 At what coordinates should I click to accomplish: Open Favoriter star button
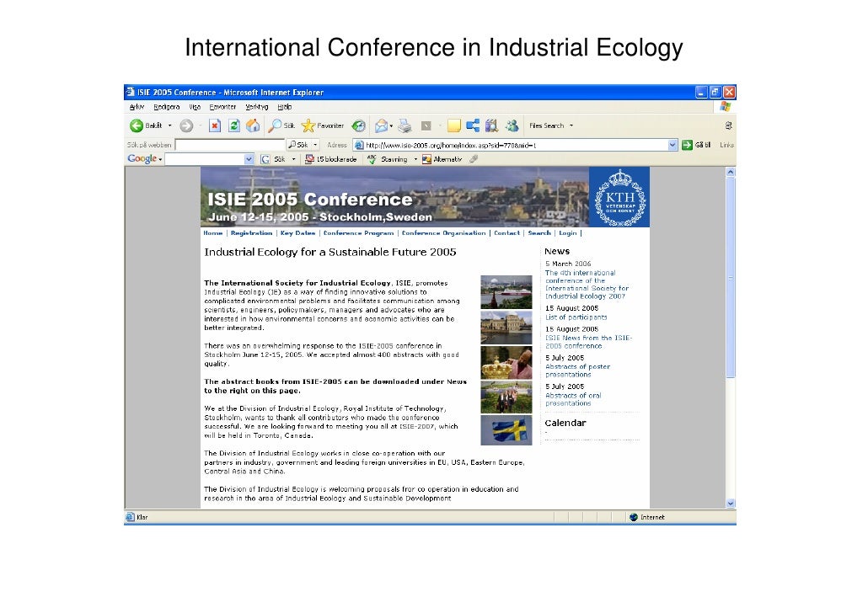(x=323, y=126)
